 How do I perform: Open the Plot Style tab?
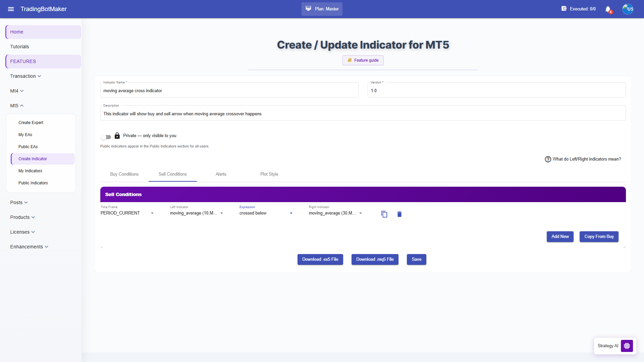coord(269,174)
